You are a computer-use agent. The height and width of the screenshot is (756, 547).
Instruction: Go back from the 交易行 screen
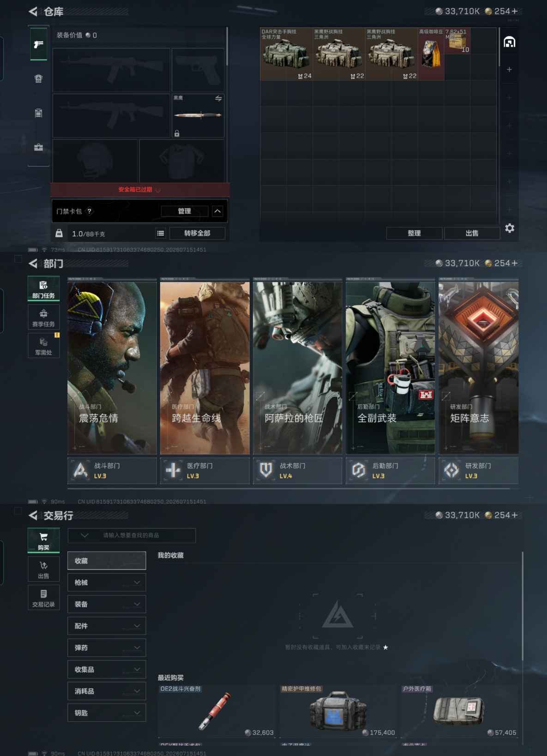point(33,515)
